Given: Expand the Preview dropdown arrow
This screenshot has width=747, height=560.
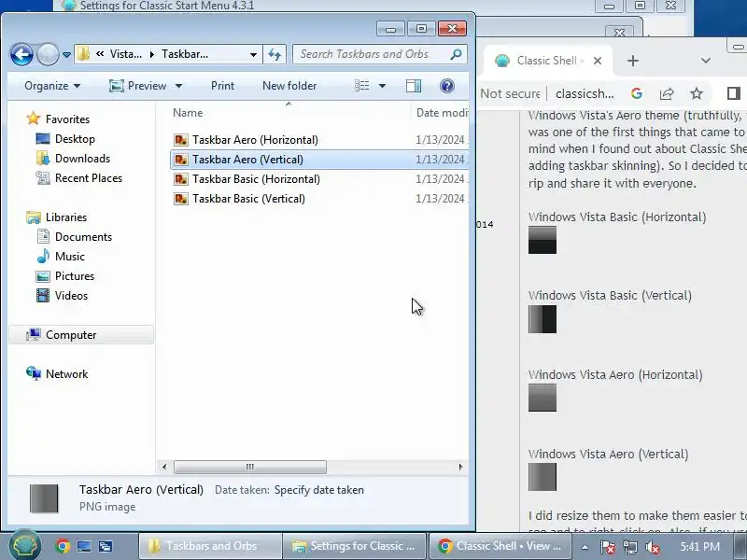Looking at the screenshot, I should click(x=178, y=86).
